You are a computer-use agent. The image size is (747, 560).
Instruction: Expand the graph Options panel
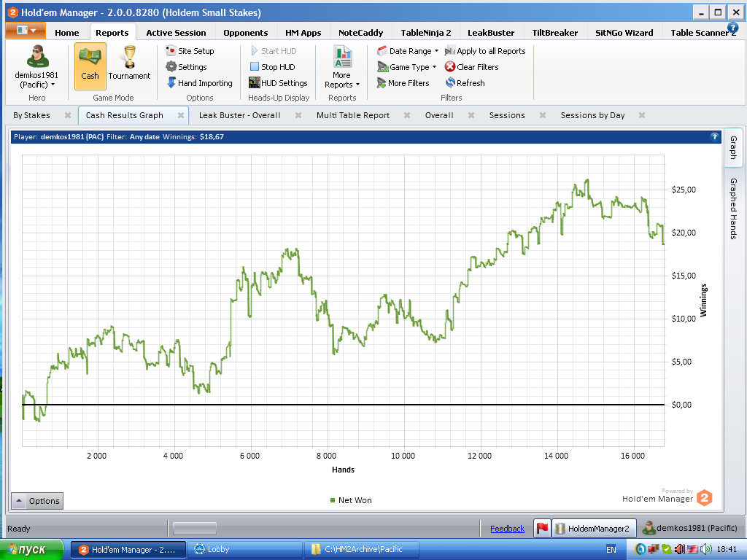(x=37, y=501)
